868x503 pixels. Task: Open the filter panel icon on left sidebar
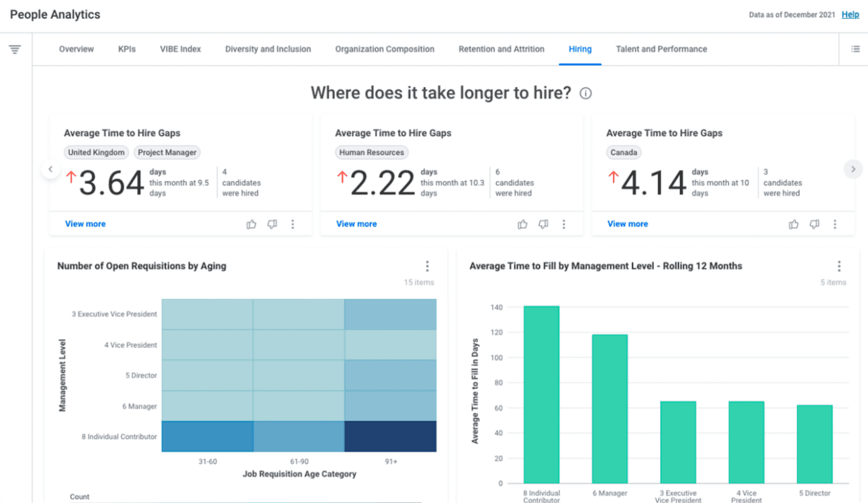(x=15, y=50)
